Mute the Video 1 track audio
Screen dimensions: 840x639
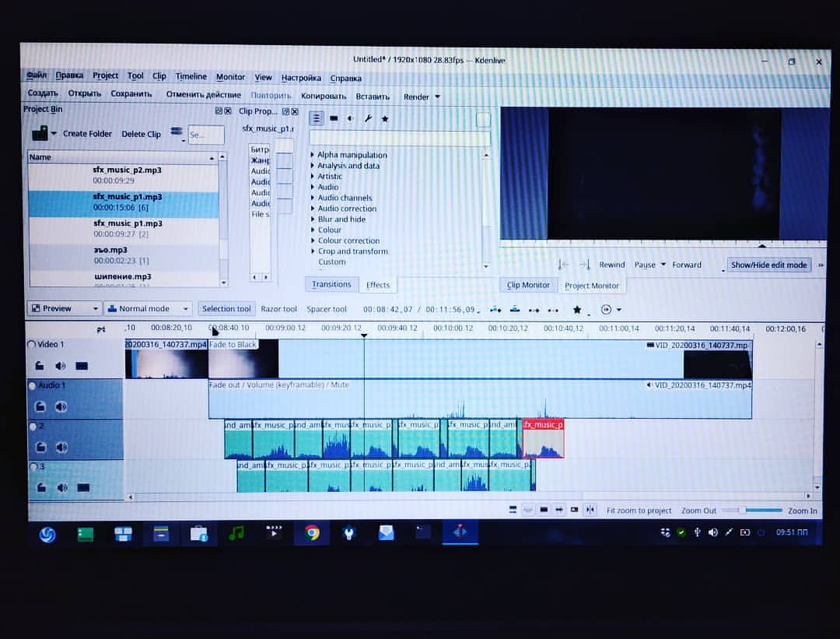pyautogui.click(x=60, y=366)
